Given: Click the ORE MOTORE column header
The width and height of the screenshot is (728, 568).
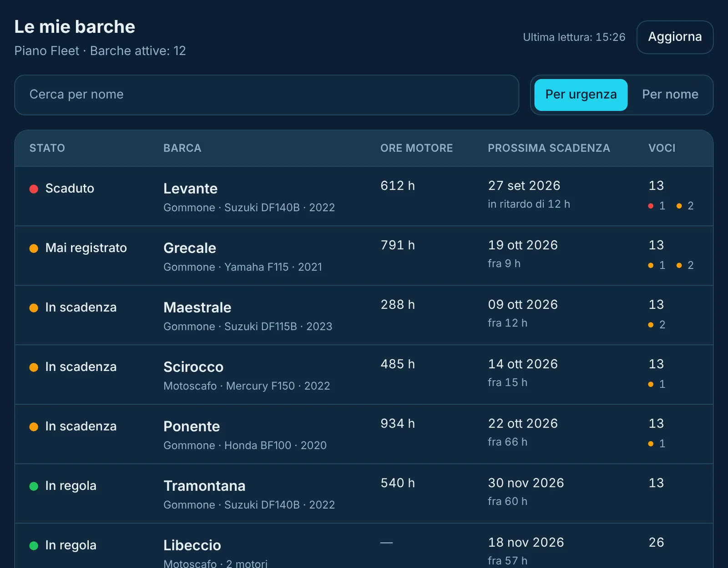Looking at the screenshot, I should click(x=416, y=148).
